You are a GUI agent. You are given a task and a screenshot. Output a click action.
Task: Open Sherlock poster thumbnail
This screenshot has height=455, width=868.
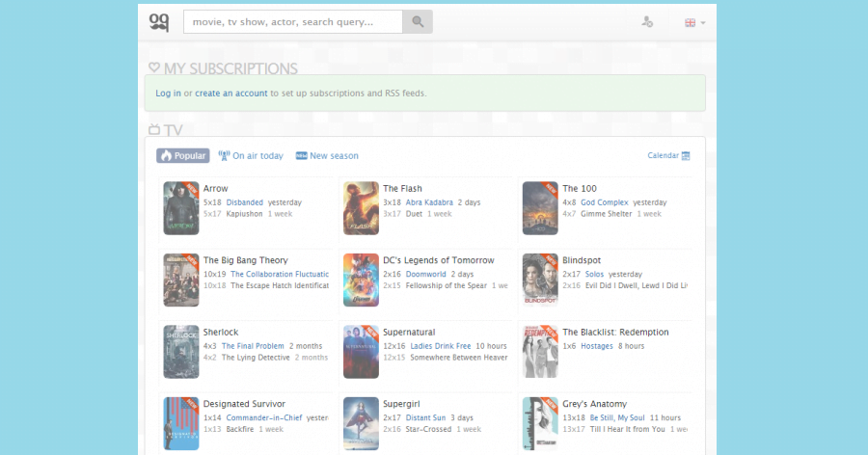click(x=181, y=352)
